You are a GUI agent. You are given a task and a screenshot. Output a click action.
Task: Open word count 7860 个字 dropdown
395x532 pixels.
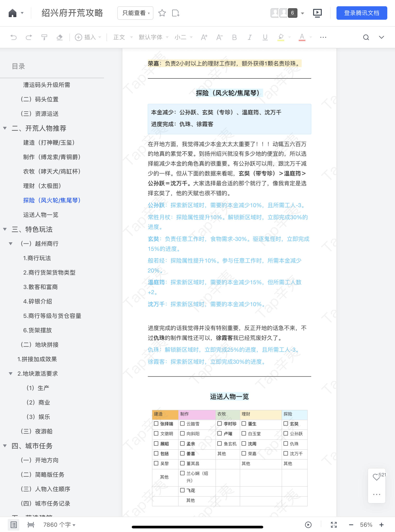59,525
